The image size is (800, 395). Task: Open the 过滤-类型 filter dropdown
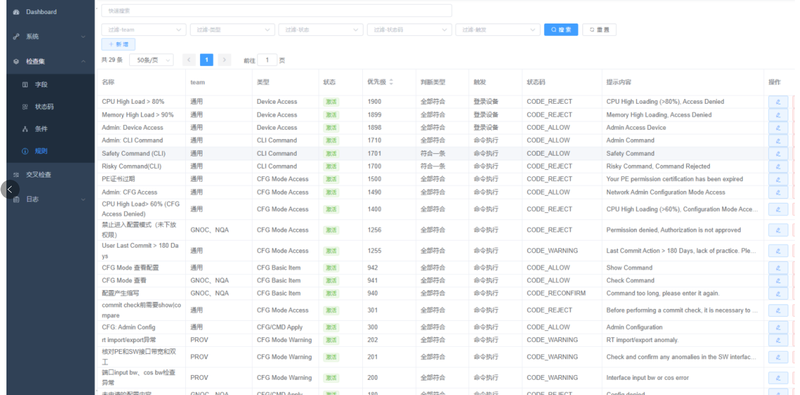pyautogui.click(x=232, y=30)
